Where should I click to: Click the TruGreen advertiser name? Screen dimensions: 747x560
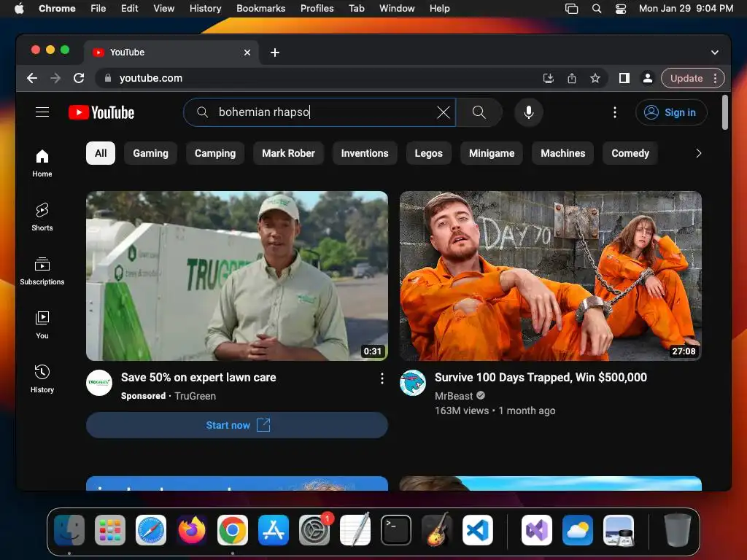click(x=196, y=396)
